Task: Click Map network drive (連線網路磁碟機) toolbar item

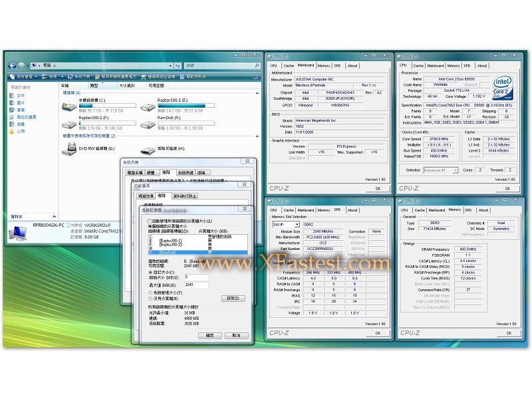Action: click(x=158, y=76)
